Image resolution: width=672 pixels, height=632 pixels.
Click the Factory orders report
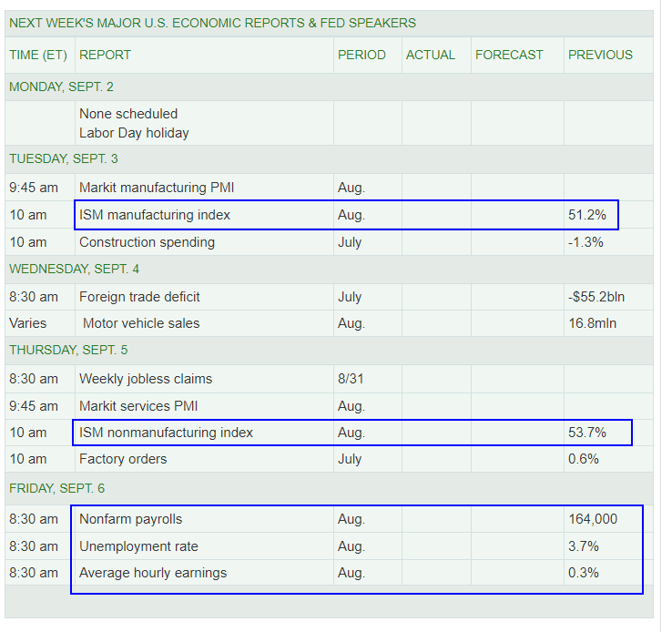click(123, 459)
